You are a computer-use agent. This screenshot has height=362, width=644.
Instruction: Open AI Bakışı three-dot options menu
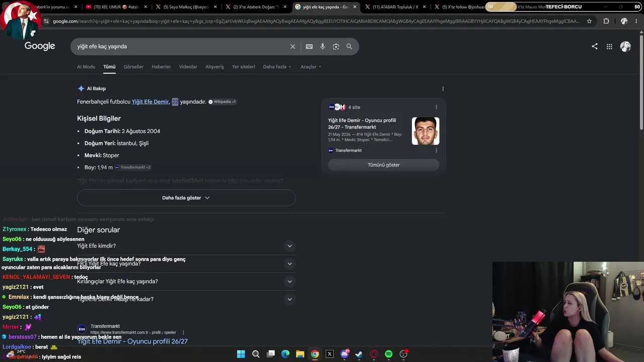click(x=443, y=88)
